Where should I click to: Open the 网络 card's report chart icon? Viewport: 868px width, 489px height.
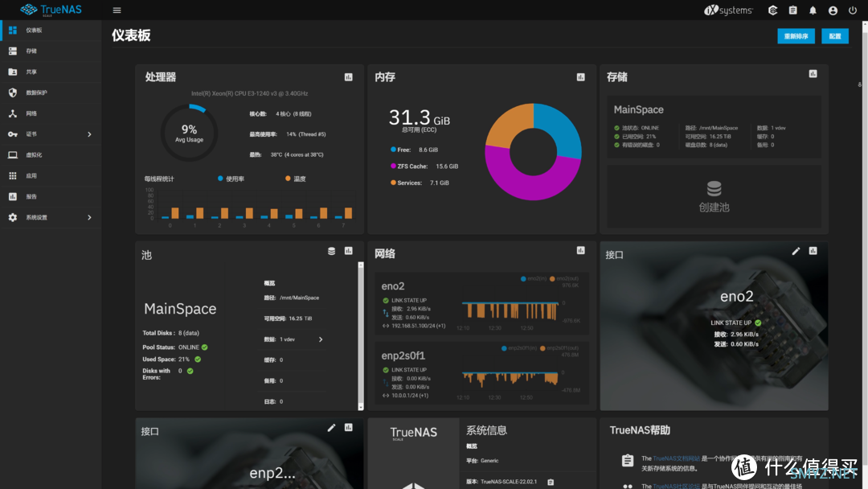coord(581,250)
